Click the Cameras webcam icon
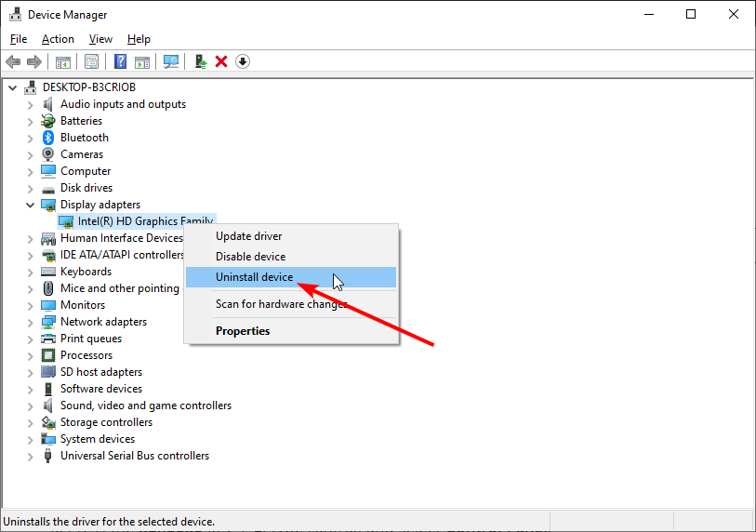Viewport: 756px width, 532px height. [48, 154]
